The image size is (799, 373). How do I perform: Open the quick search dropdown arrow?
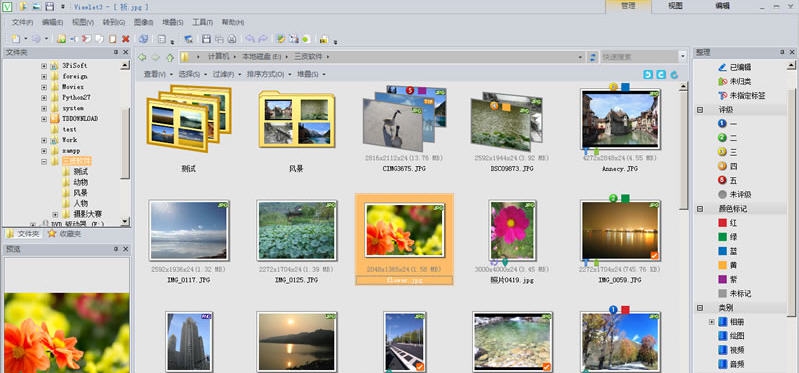click(x=683, y=57)
